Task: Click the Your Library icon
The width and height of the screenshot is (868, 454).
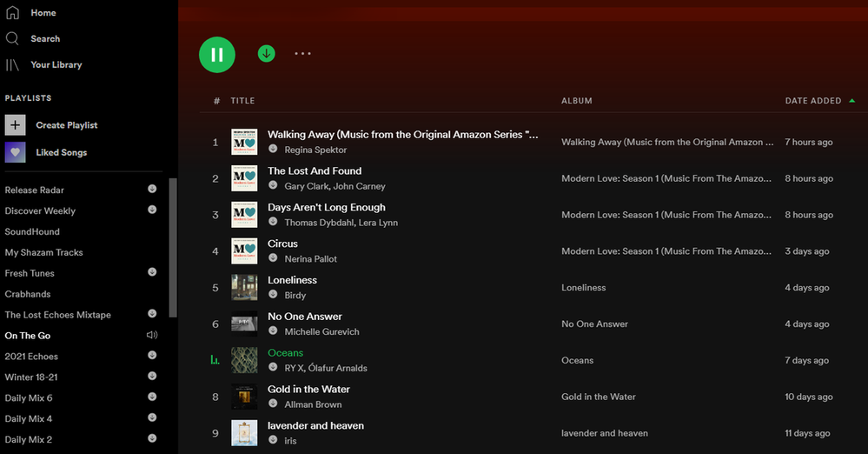Action: click(12, 65)
